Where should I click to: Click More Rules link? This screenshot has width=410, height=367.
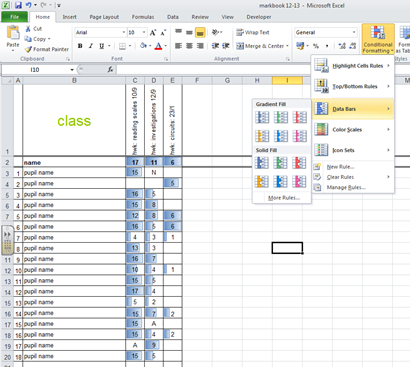click(284, 198)
